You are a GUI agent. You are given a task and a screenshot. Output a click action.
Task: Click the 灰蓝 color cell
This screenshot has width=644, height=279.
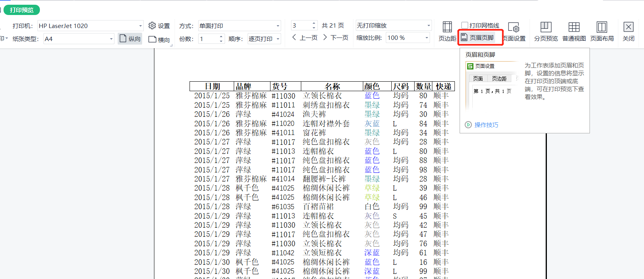coord(372,124)
